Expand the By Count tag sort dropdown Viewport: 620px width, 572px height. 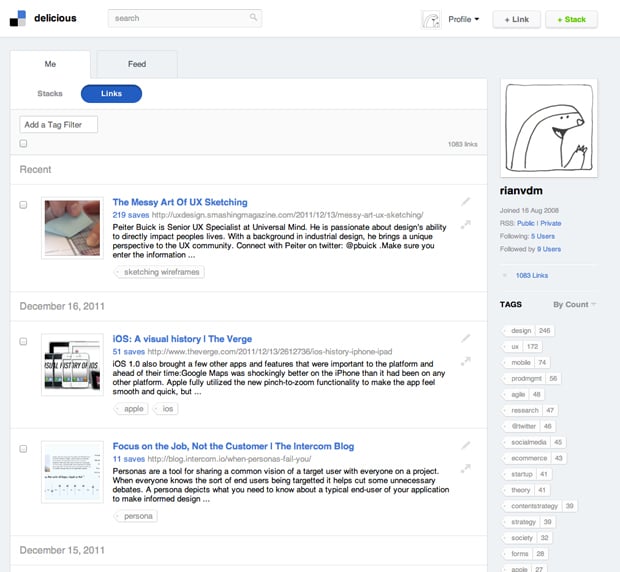coord(575,304)
